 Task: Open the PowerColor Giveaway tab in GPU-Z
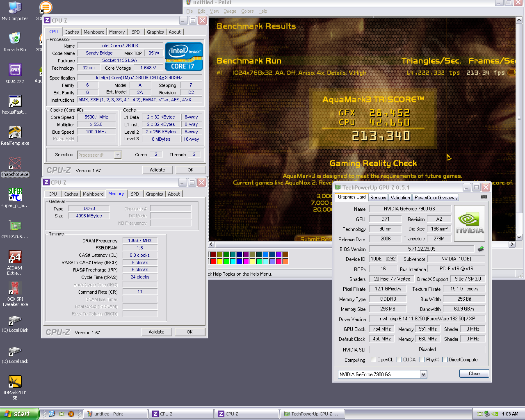tap(436, 198)
